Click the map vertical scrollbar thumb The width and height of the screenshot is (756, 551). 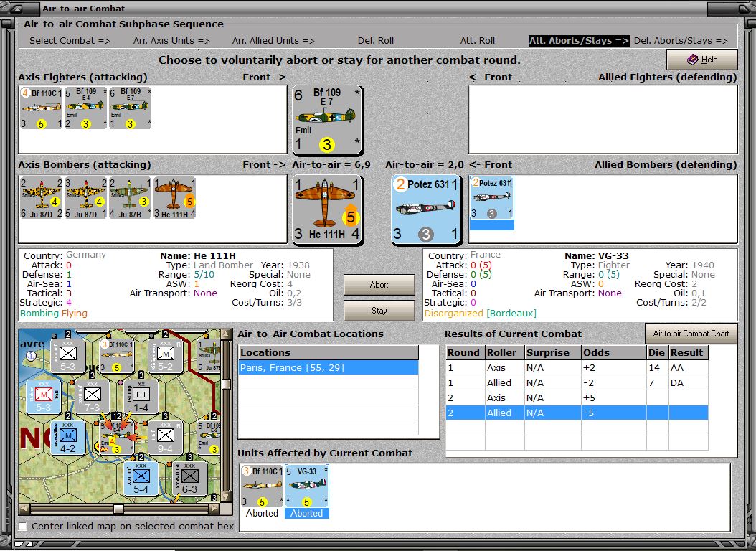226,385
